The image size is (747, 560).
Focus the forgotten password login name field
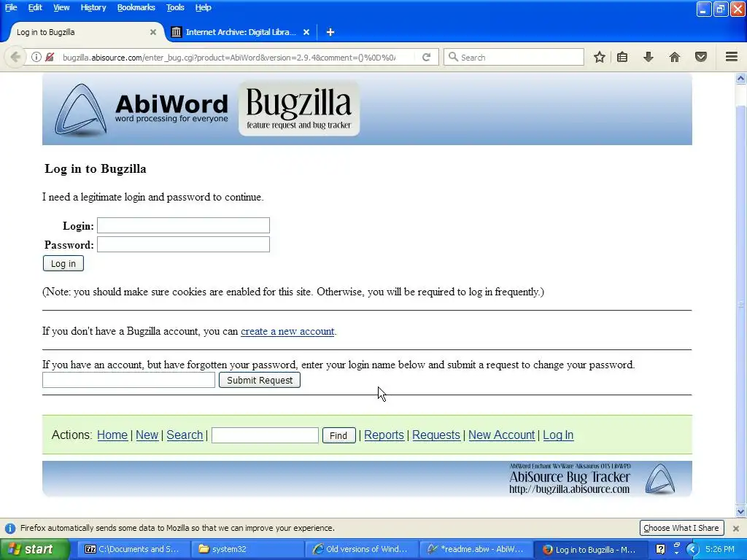click(128, 380)
